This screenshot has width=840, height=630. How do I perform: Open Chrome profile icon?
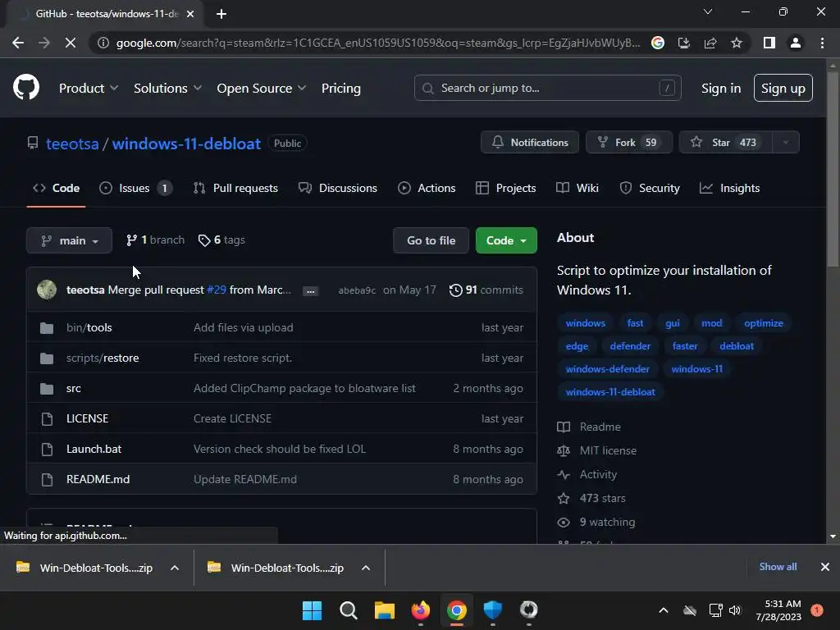click(x=796, y=43)
